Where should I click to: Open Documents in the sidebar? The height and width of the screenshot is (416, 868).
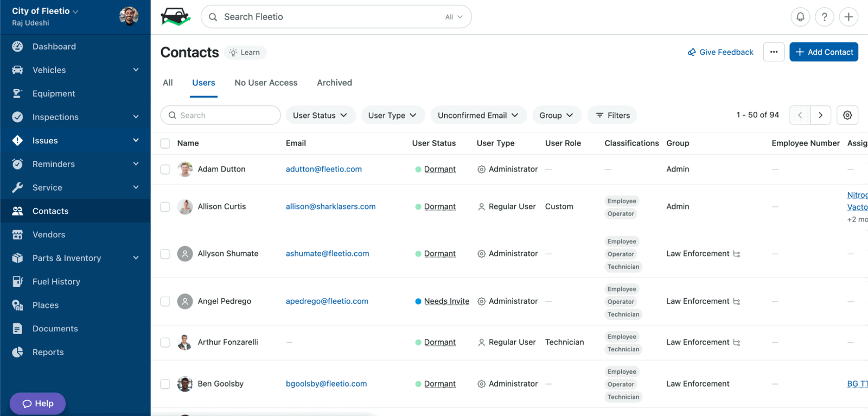tap(75, 329)
